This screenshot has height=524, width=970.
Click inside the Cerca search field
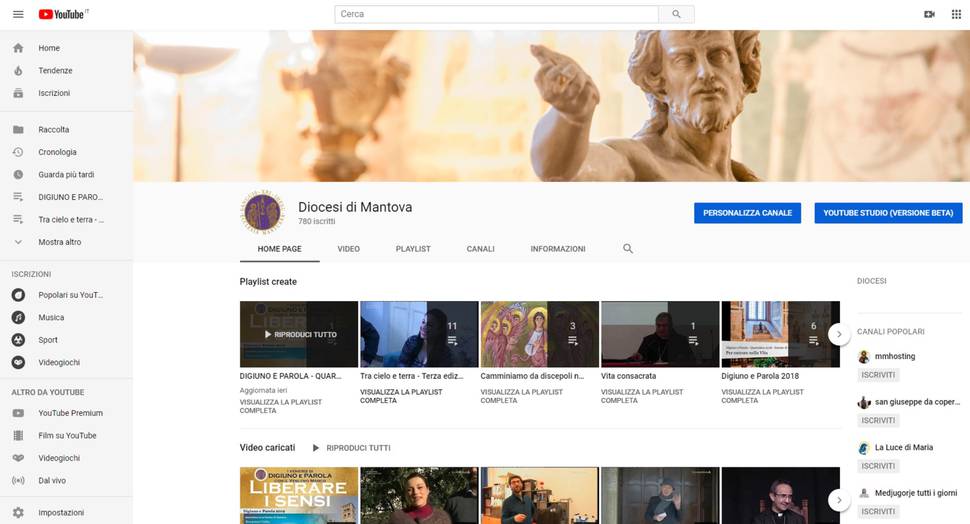(497, 14)
